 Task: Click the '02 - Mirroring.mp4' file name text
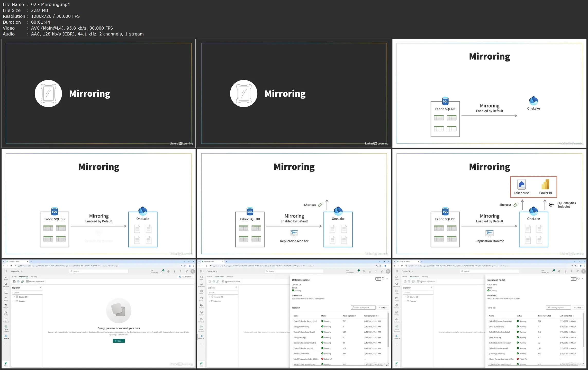(50, 4)
